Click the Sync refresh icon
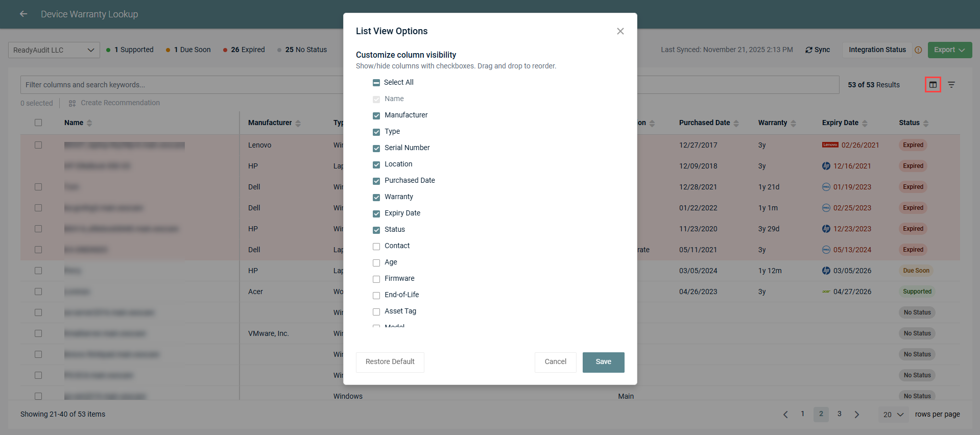 (x=809, y=50)
